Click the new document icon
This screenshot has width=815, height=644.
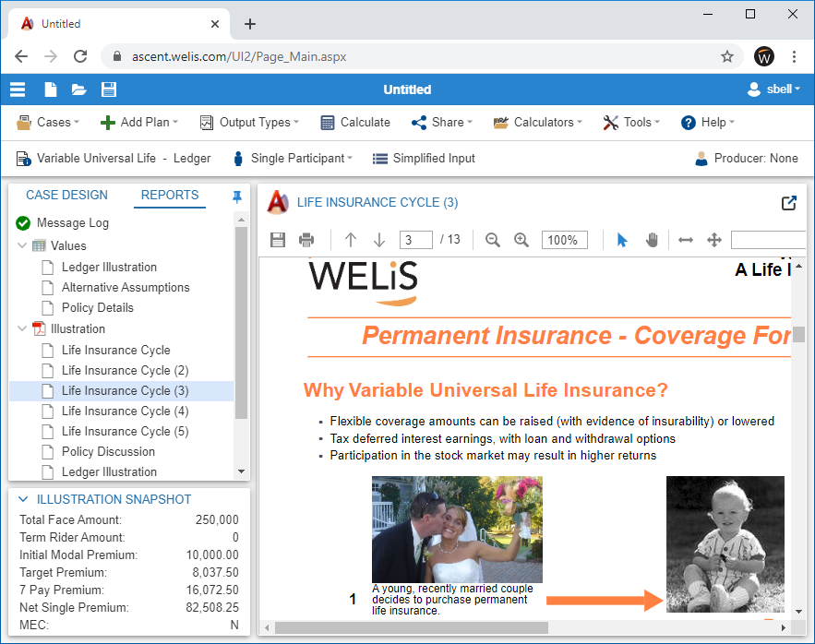point(51,89)
